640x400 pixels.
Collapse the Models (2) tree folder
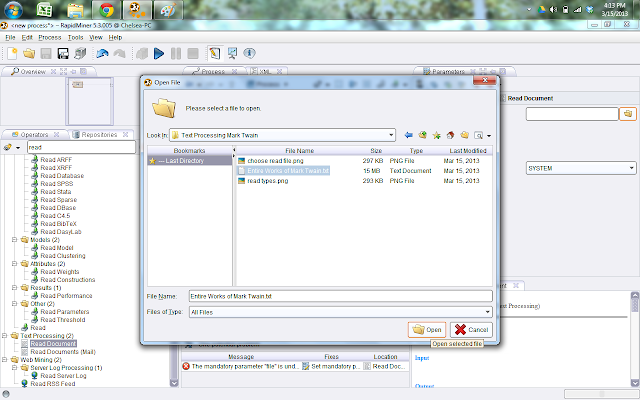[15, 240]
